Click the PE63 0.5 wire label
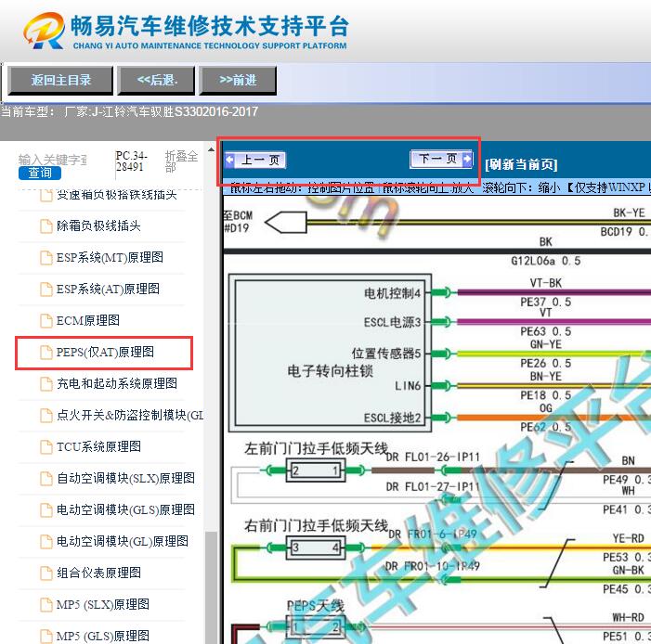Viewport: 651px width, 644px height. coord(545,331)
